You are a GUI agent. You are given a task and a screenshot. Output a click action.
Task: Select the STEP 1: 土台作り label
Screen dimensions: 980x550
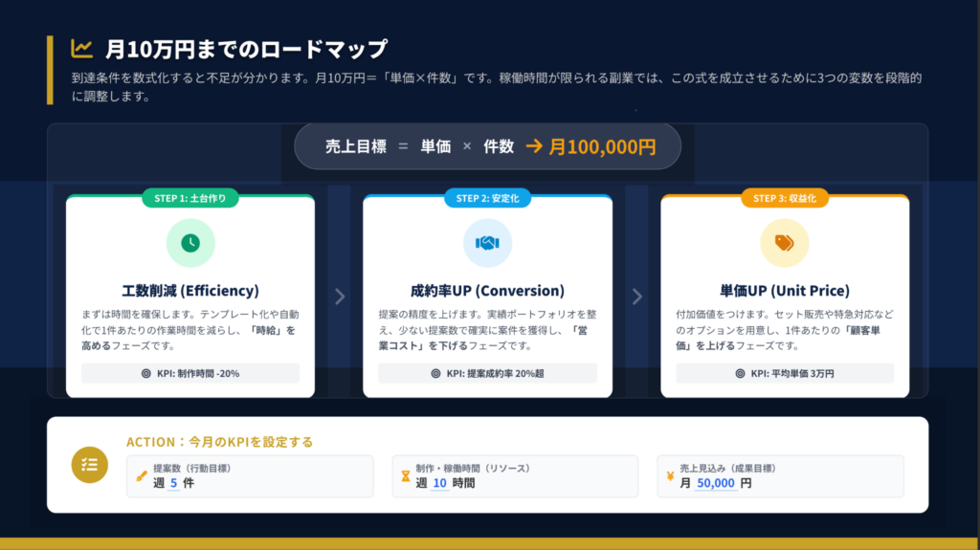click(190, 198)
